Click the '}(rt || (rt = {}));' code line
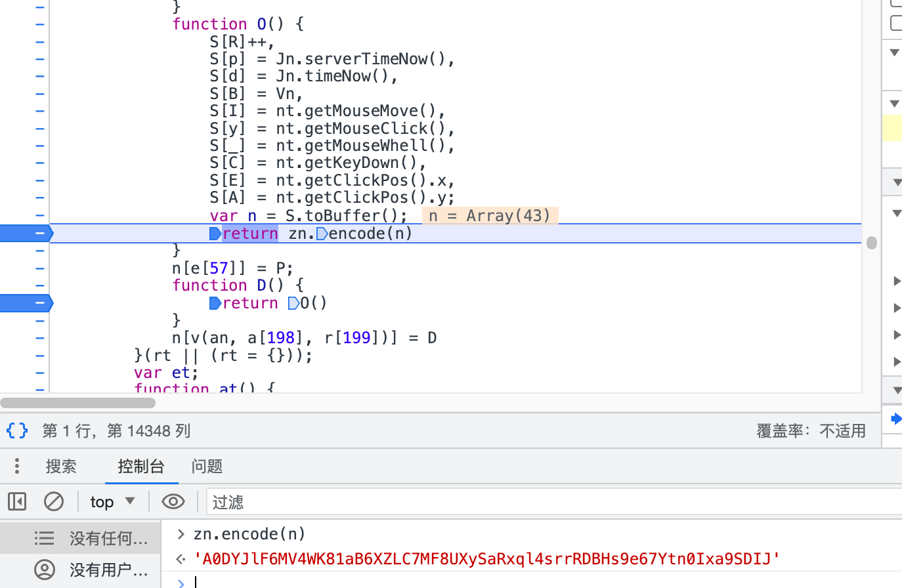Screen dimensions: 902x588 pyautogui.click(x=223, y=355)
